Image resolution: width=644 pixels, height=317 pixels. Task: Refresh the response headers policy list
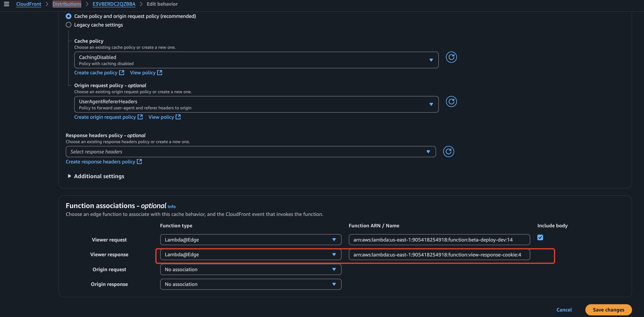(x=448, y=151)
